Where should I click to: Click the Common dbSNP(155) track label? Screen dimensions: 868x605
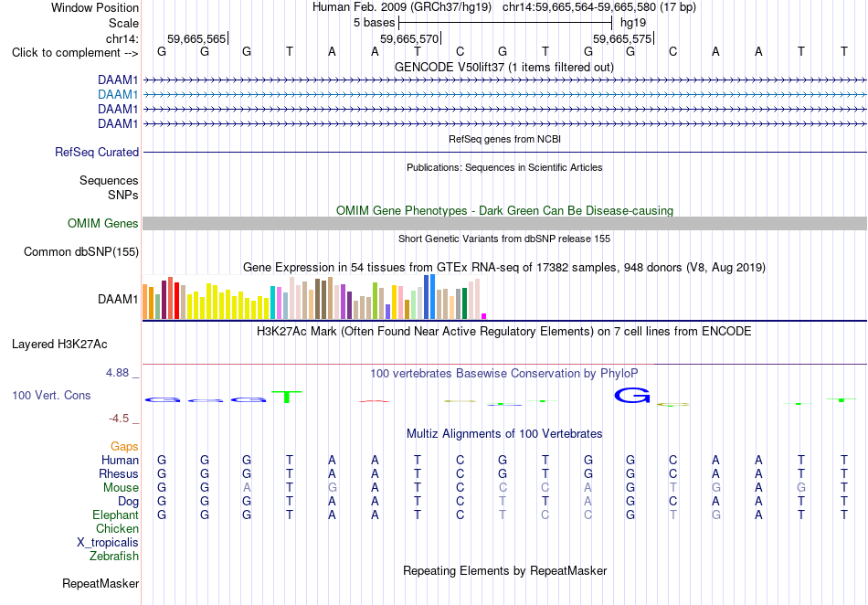80,252
